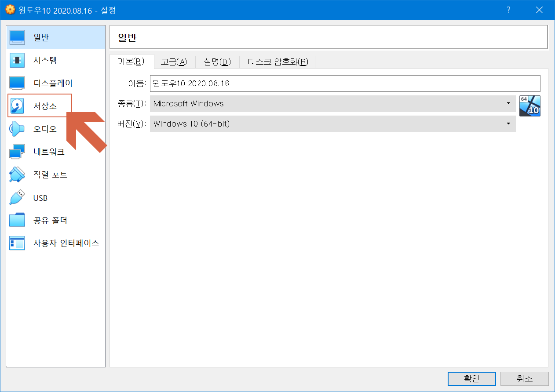Screen dimensions: 555x392
Task: Select the 디스플레이 category label
Action: click(53, 83)
